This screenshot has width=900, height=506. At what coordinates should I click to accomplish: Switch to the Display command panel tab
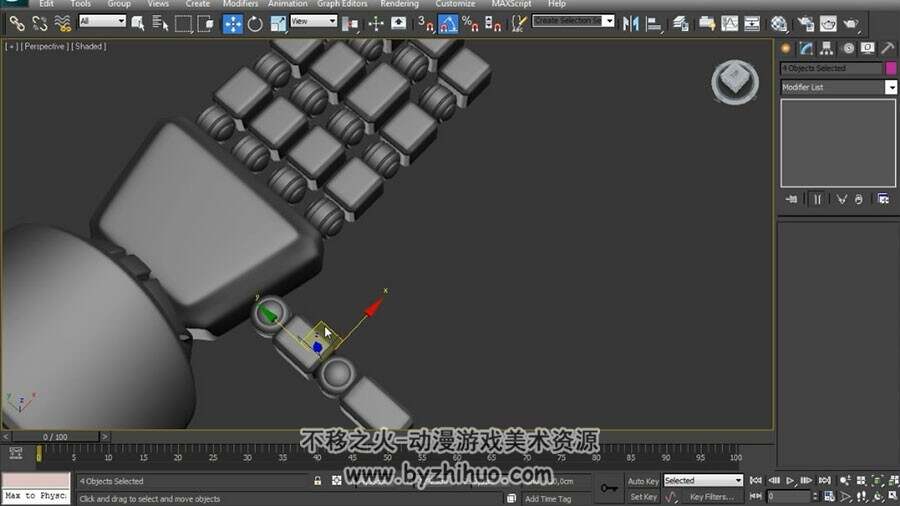867,49
